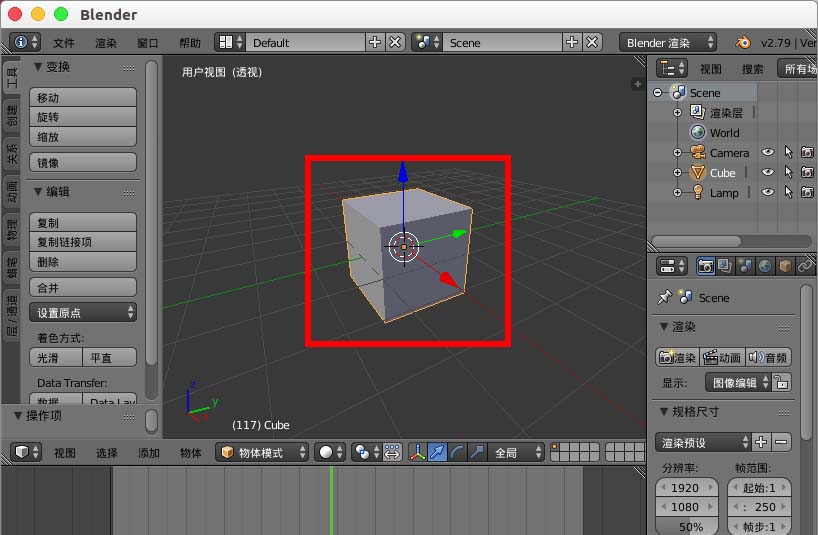Image resolution: width=818 pixels, height=535 pixels.
Task: Expand the Lamp tree item
Action: (677, 192)
